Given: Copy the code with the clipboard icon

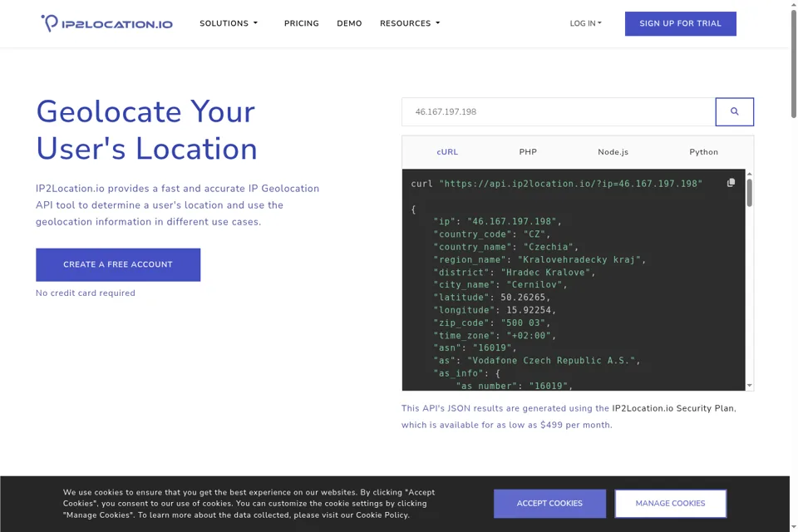Looking at the screenshot, I should tap(731, 183).
